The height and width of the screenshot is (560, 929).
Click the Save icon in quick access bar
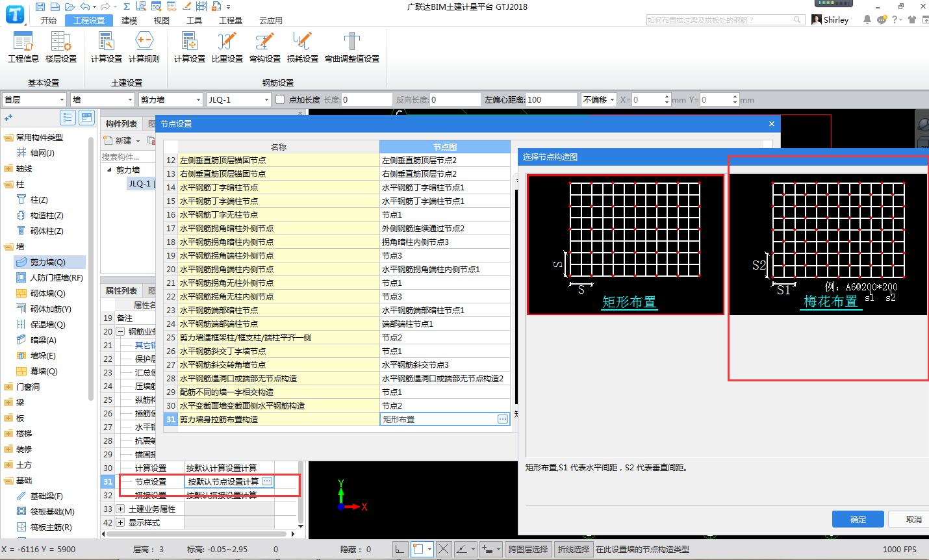tap(40, 6)
